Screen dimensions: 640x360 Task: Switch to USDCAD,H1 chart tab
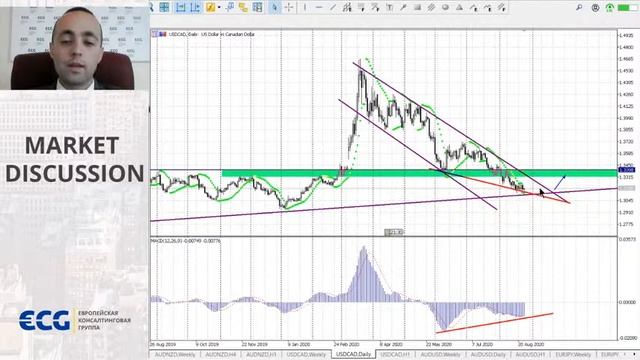[x=395, y=355]
